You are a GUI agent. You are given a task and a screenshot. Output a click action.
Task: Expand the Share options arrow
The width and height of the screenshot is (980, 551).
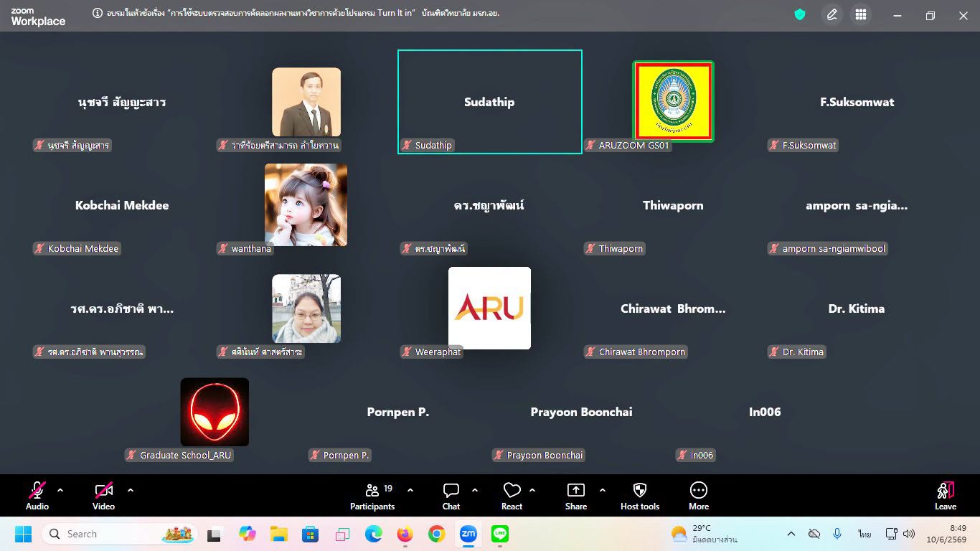coord(603,491)
